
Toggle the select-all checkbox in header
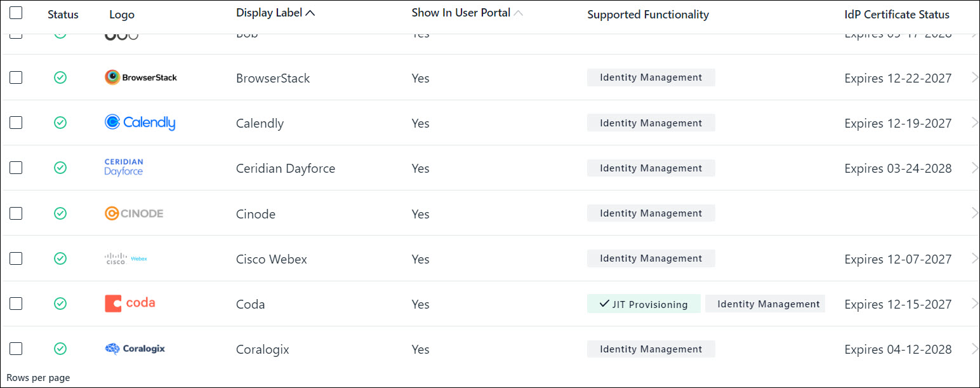pos(16,13)
